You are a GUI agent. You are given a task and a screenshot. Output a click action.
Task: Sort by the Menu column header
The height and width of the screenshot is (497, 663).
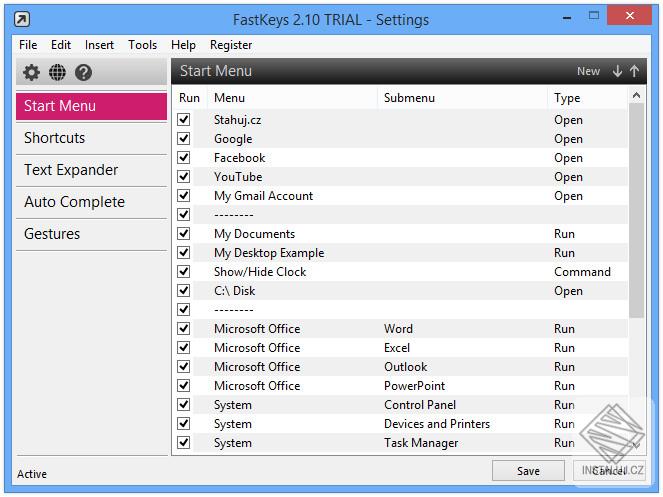coord(293,98)
